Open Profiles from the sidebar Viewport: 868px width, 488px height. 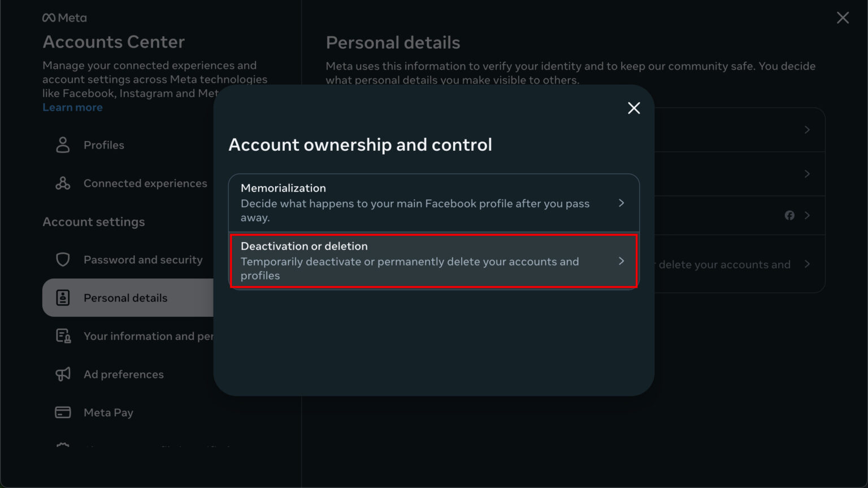pos(103,145)
